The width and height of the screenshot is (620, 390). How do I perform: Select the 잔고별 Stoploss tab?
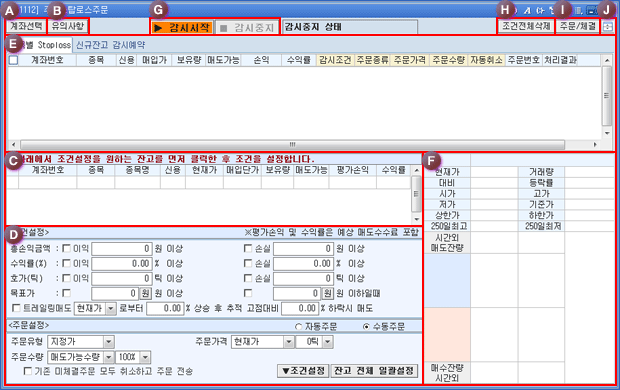pos(44,45)
